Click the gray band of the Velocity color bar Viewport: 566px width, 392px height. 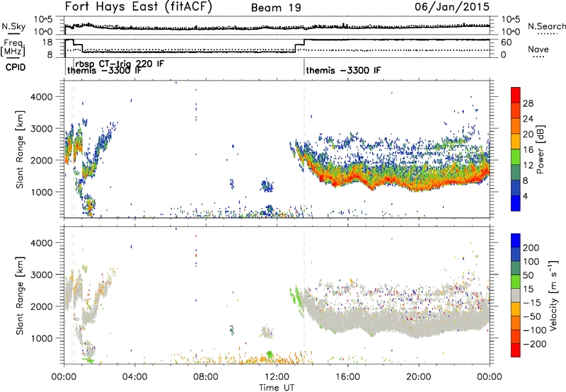tap(516, 296)
